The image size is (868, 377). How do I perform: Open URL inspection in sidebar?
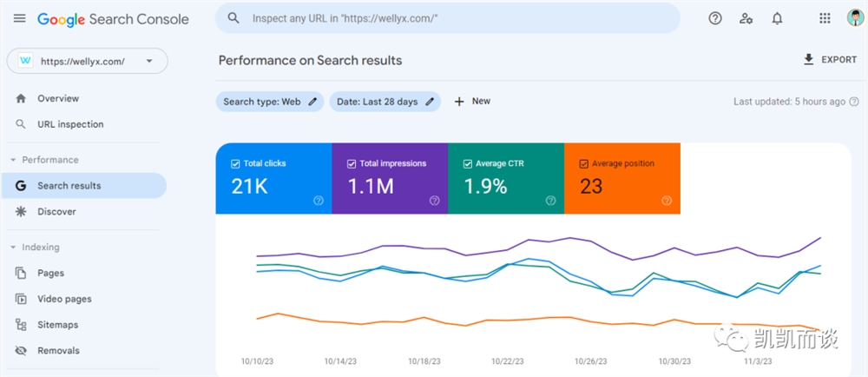click(70, 124)
